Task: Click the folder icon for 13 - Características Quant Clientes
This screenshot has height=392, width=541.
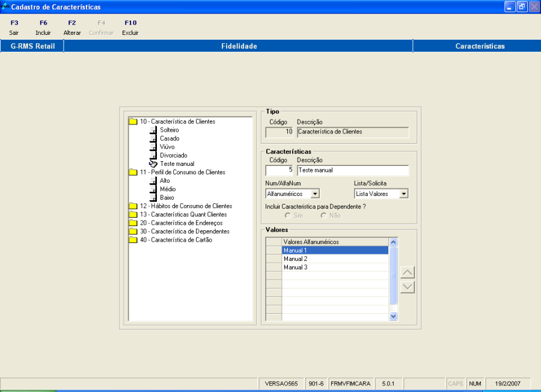Action: [x=133, y=214]
